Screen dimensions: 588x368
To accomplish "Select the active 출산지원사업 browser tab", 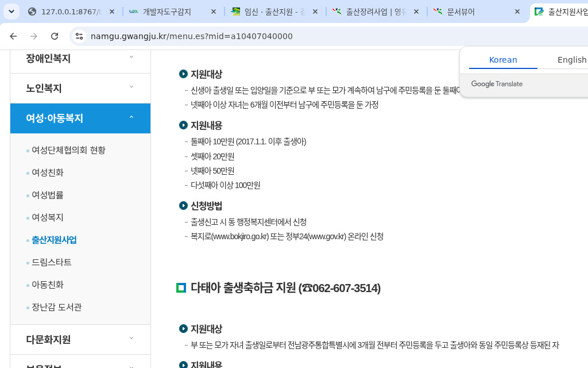I will [x=560, y=11].
